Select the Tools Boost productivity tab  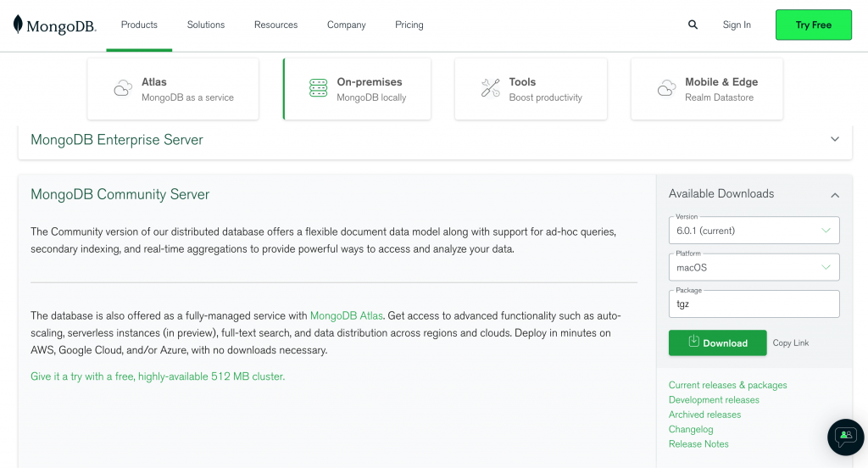click(531, 89)
